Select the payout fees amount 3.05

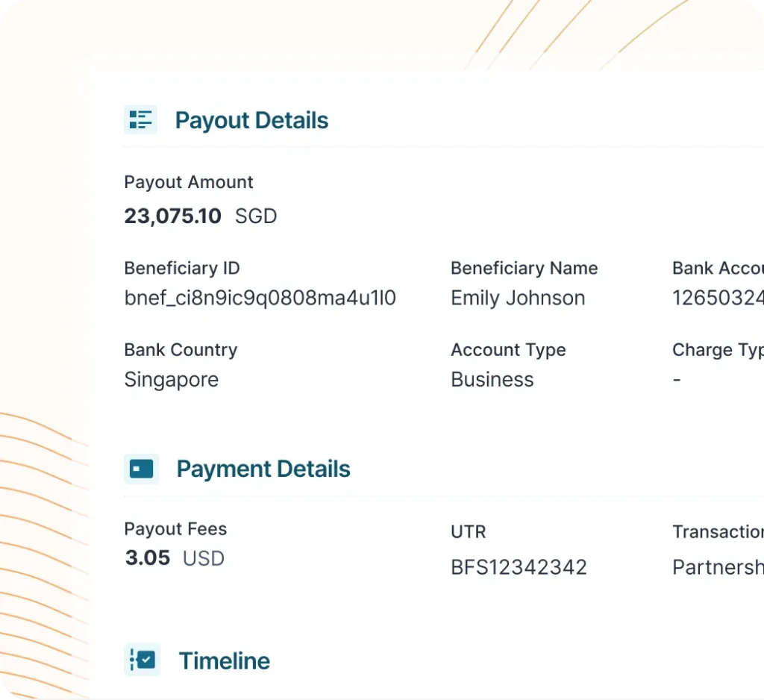(x=148, y=558)
